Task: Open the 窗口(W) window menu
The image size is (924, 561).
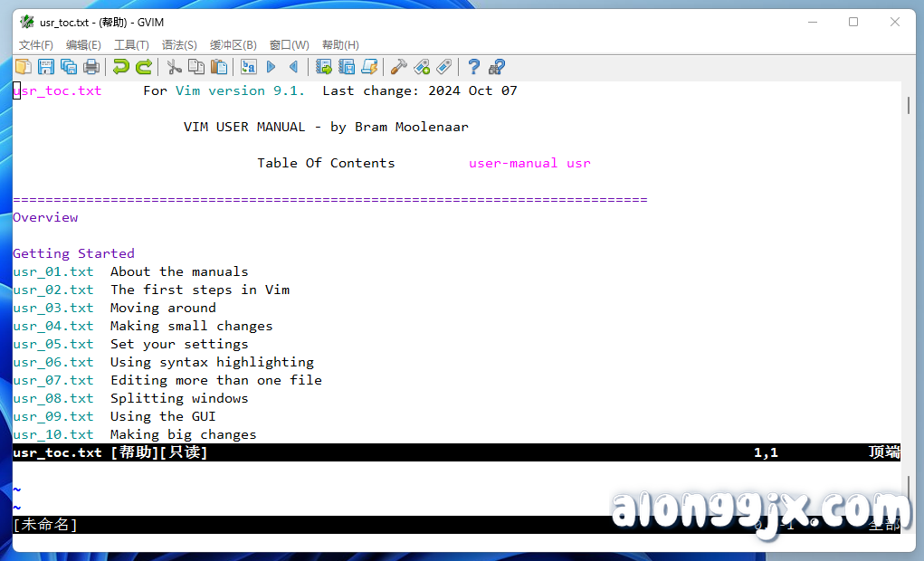Action: pos(288,44)
